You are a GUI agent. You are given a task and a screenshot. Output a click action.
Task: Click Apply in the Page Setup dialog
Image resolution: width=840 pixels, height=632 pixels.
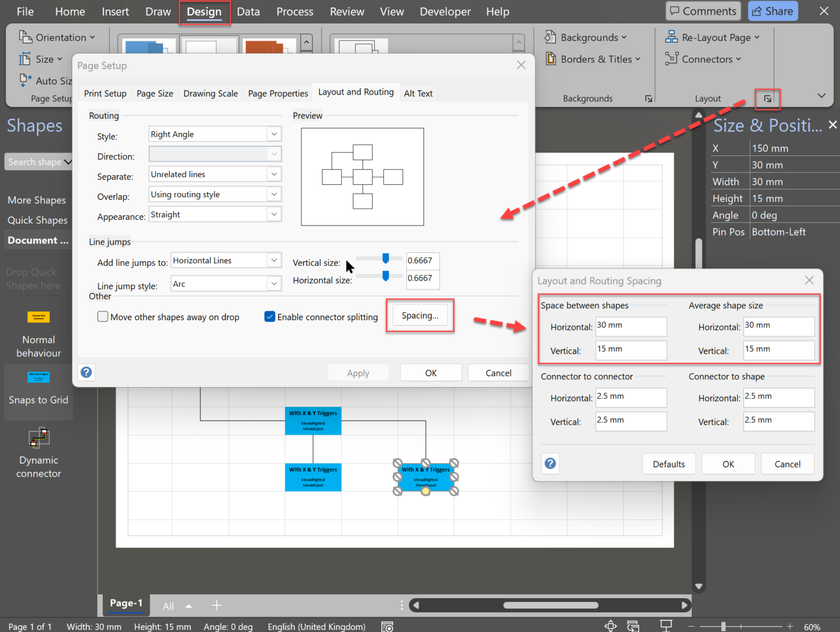click(x=358, y=372)
